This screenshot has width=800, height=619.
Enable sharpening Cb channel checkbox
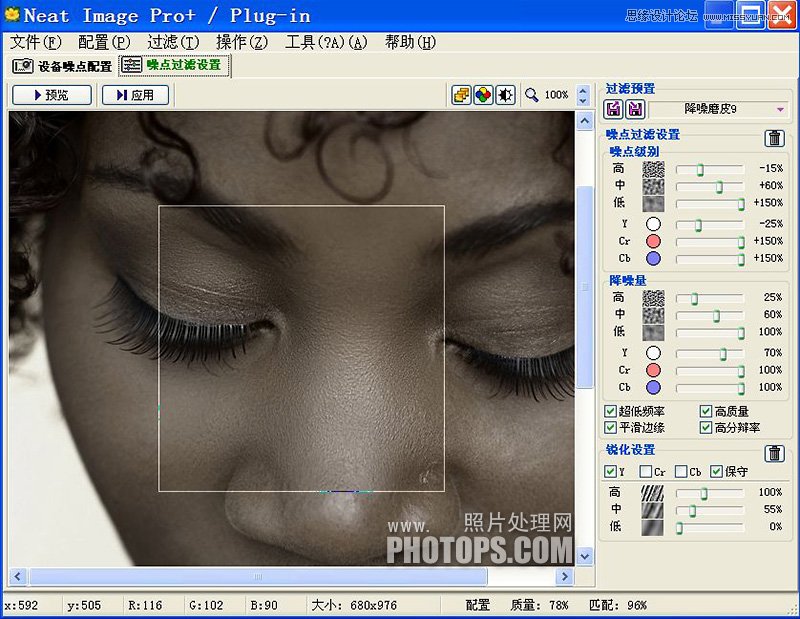pos(681,472)
